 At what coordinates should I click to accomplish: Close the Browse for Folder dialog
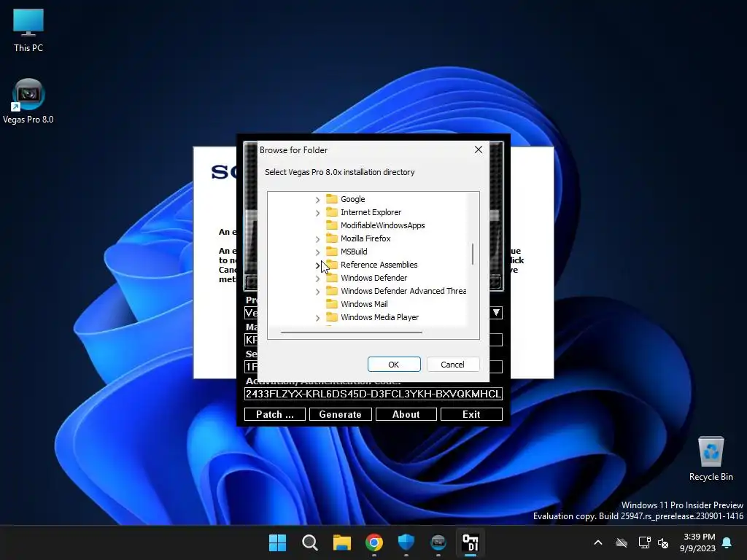click(x=479, y=149)
